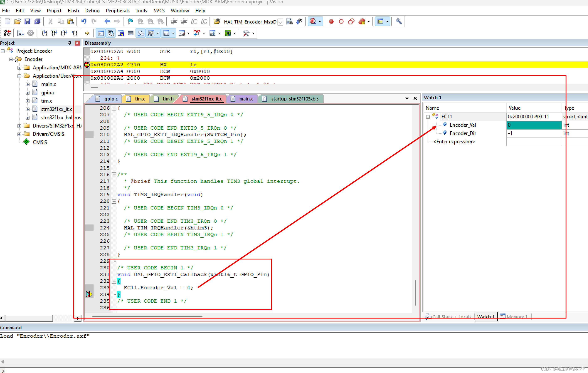Click the Undo icon

[x=84, y=21]
